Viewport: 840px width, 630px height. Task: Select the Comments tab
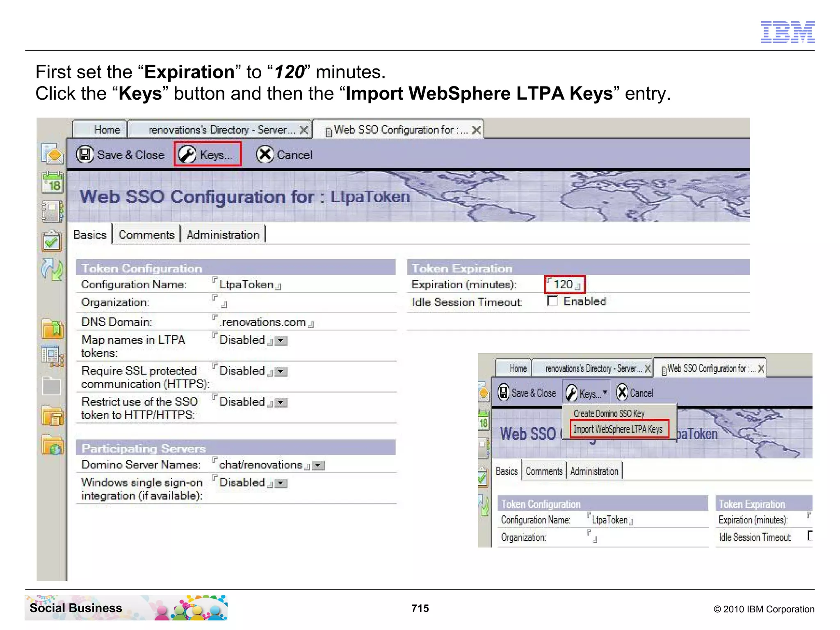click(146, 235)
